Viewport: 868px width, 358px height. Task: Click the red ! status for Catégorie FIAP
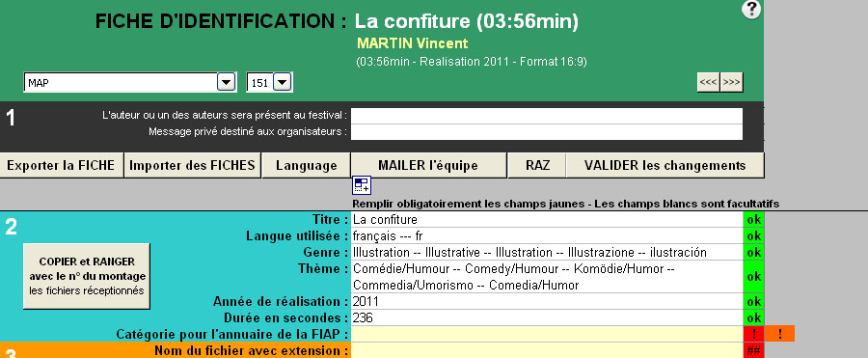(x=753, y=334)
